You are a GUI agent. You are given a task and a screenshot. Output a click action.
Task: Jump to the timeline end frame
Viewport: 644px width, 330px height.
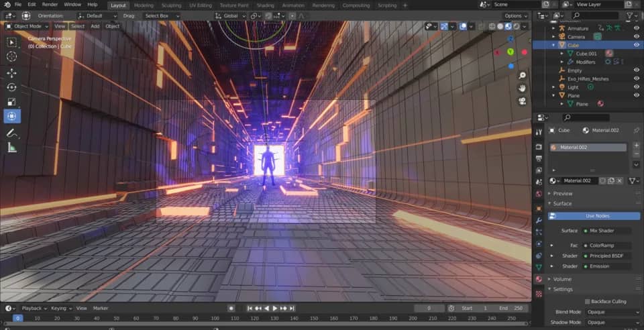point(292,309)
